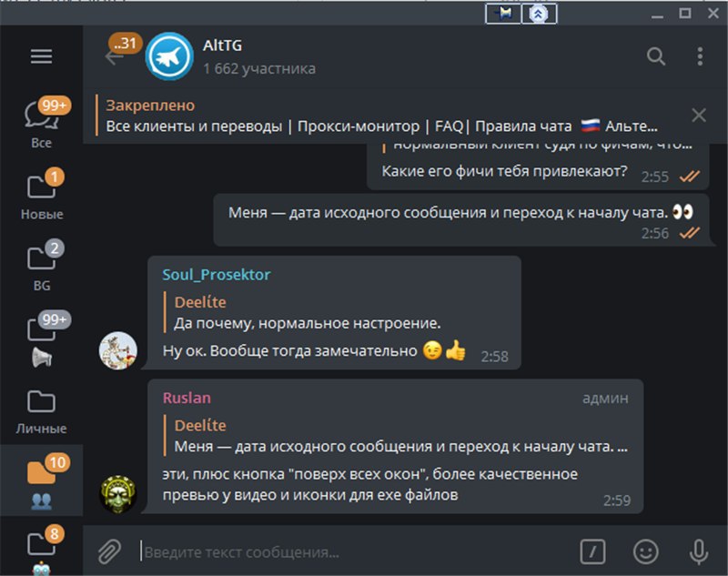Switch to the Все chats folder
This screenshot has width=728, height=576.
click(41, 122)
